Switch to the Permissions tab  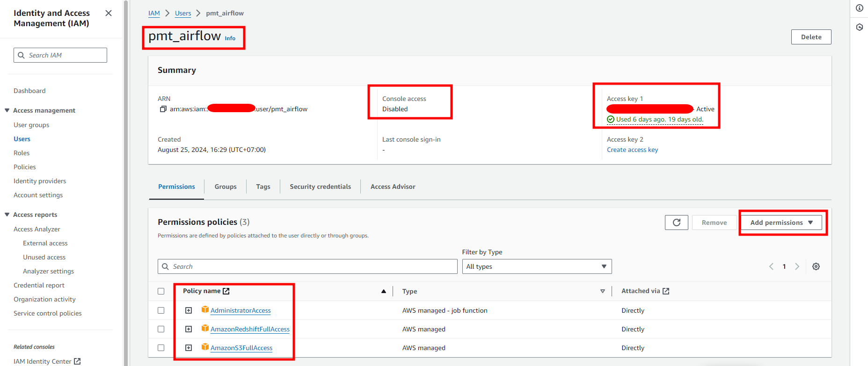[x=176, y=187]
